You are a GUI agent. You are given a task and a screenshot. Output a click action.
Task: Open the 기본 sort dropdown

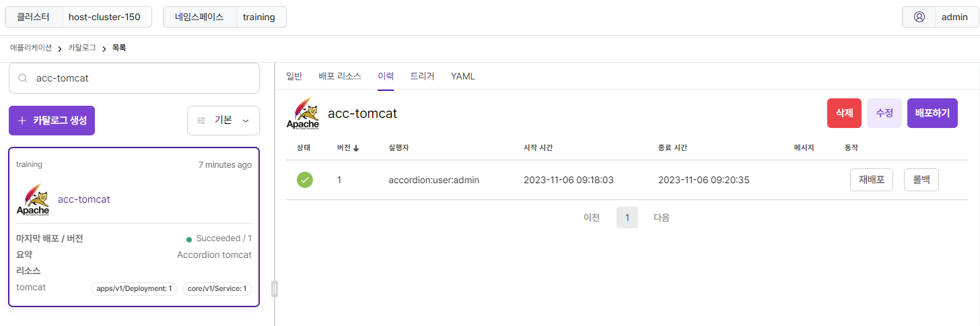(223, 121)
